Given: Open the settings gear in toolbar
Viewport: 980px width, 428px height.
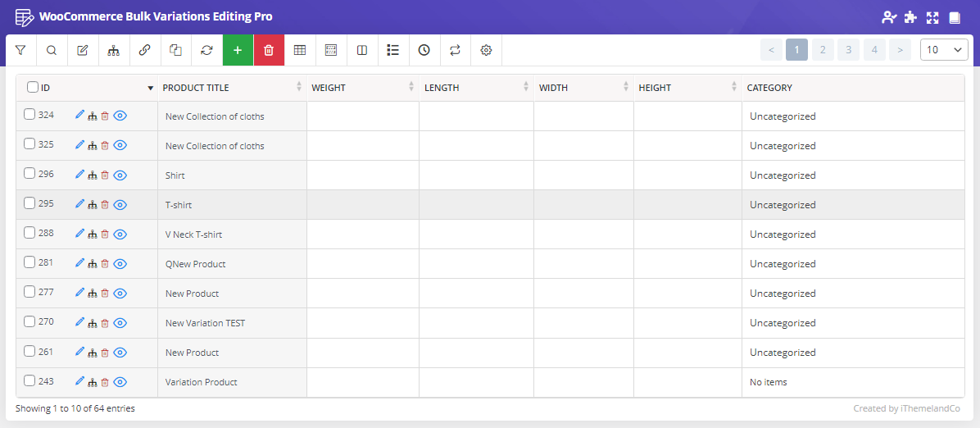Looking at the screenshot, I should [x=486, y=50].
